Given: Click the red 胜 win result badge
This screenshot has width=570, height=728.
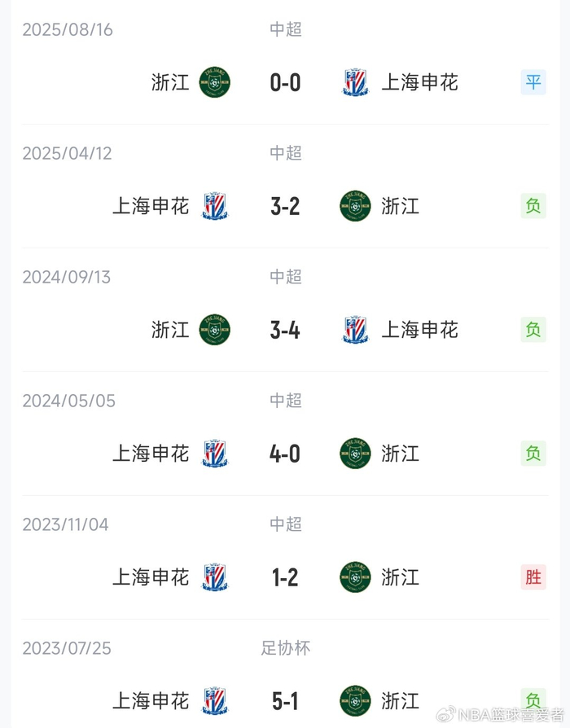Looking at the screenshot, I should [x=533, y=577].
